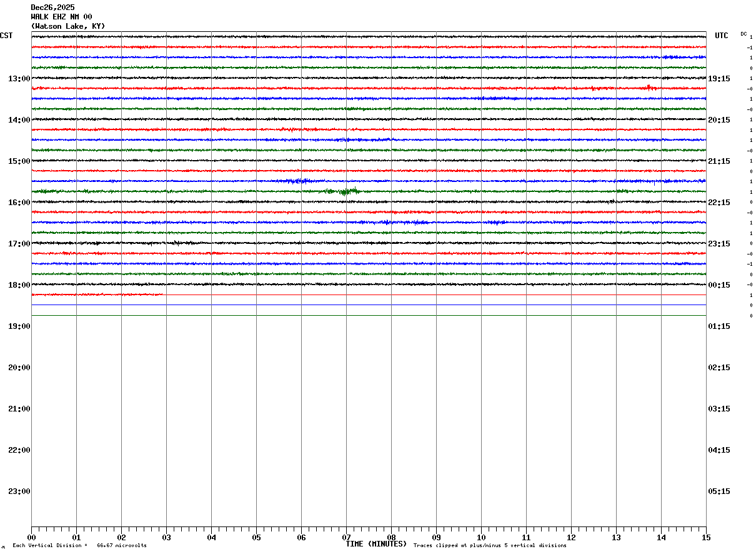Viewport: 756px width, 554px height.
Task: Click the WALK EHZ NM 00 station label
Action: point(61,17)
